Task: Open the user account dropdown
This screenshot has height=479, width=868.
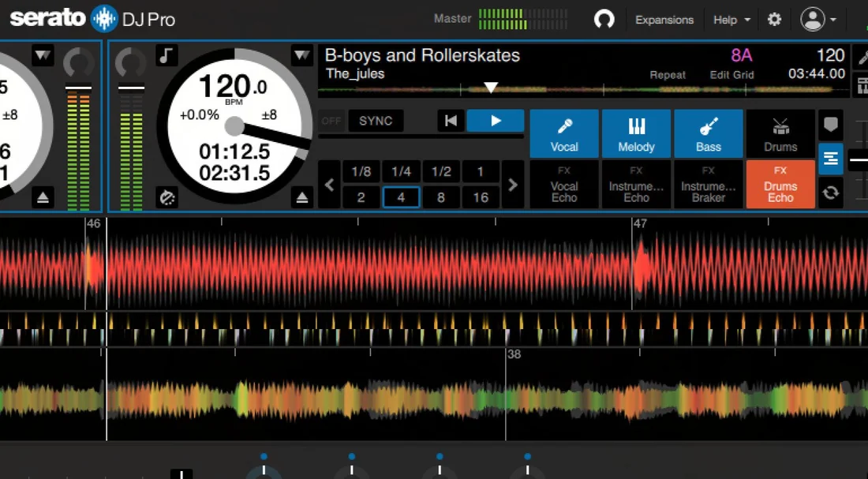Action: pyautogui.click(x=819, y=20)
